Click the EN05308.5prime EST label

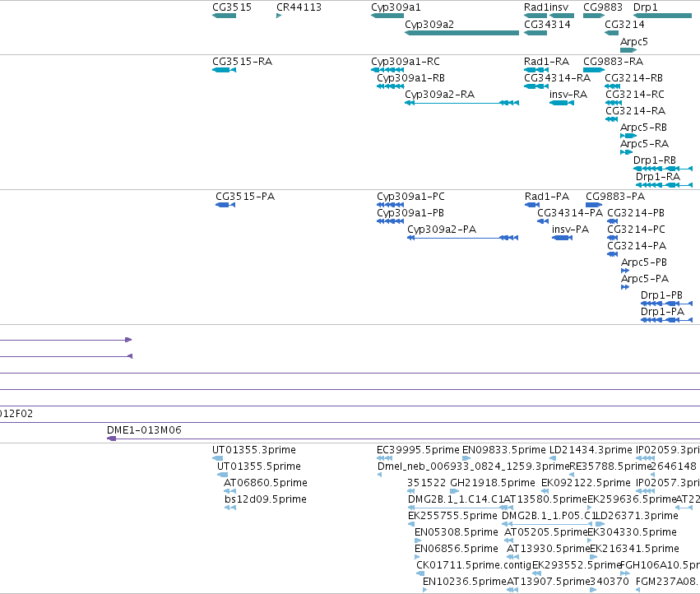(456, 532)
